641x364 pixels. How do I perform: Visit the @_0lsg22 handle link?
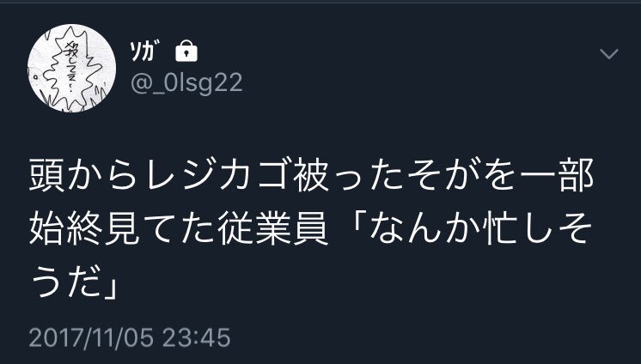click(186, 83)
